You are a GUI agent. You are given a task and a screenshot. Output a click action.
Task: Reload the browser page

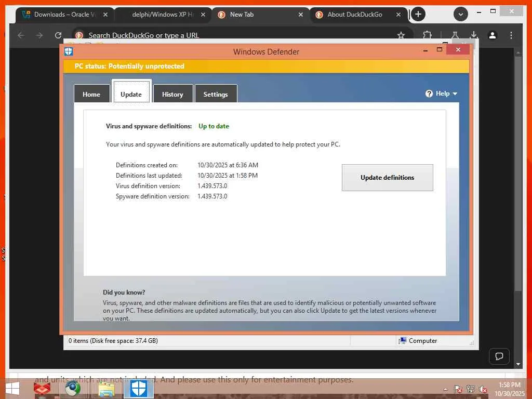click(58, 35)
